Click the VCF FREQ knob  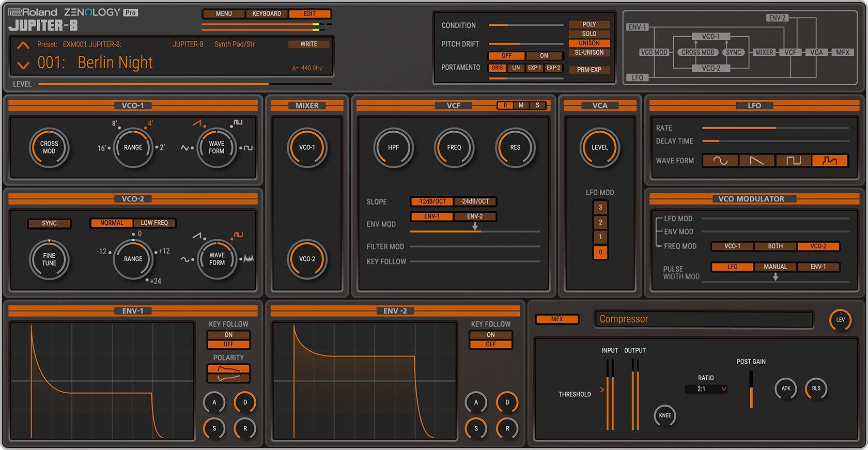[x=454, y=148]
